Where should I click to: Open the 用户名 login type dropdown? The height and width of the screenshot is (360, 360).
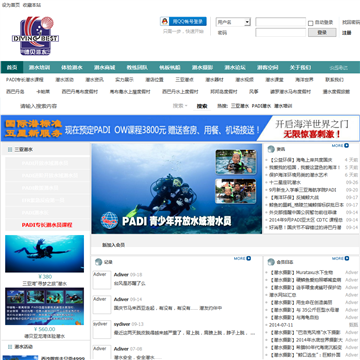click(233, 22)
